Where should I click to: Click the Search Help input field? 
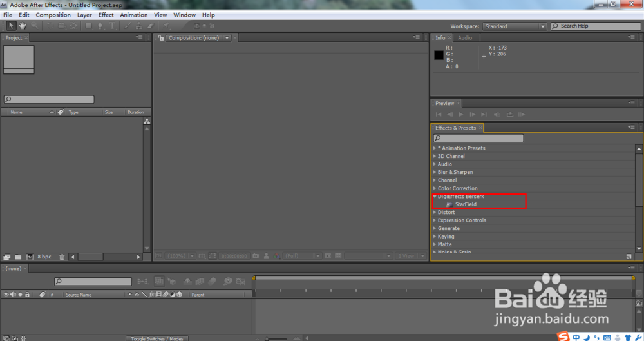click(596, 26)
